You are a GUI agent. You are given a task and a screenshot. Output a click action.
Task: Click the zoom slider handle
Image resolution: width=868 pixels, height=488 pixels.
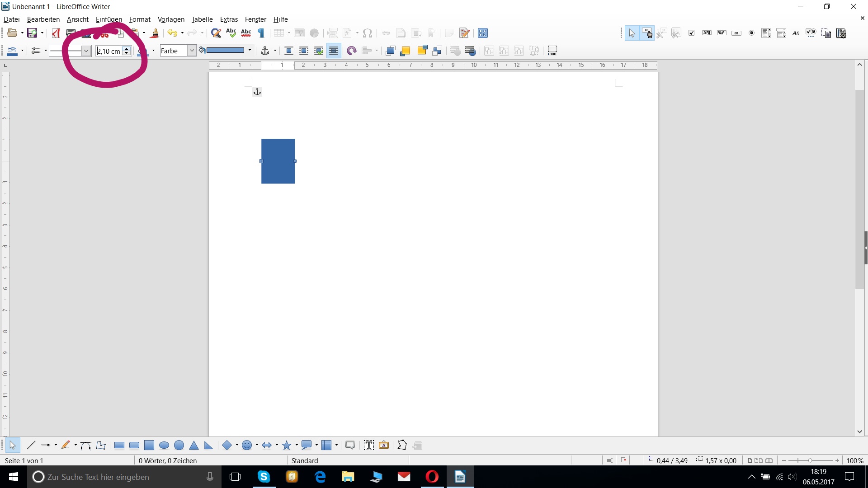810,460
